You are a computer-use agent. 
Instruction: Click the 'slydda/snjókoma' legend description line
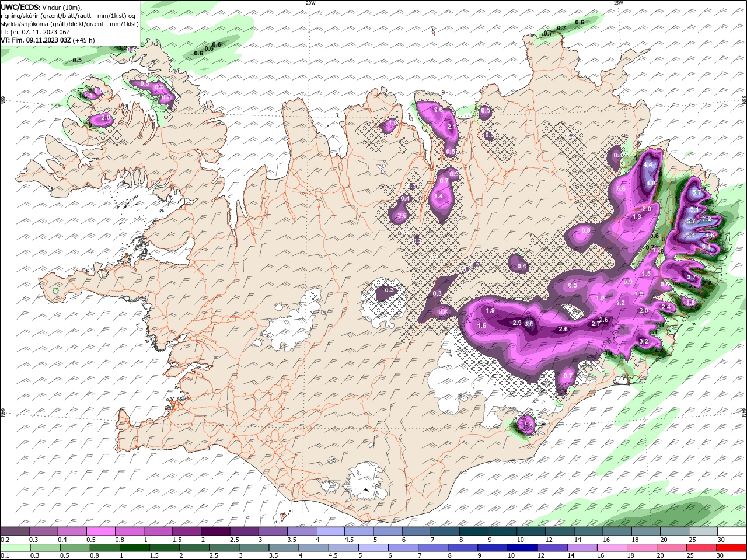click(70, 24)
